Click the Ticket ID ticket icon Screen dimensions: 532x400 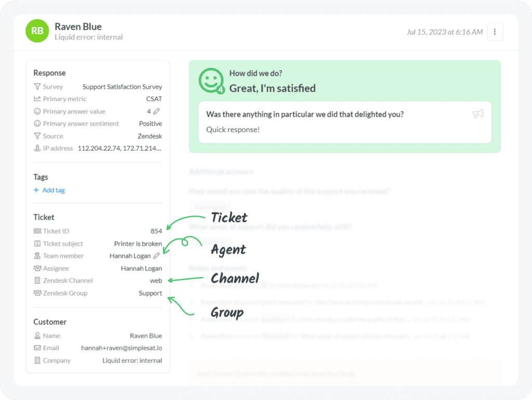37,231
